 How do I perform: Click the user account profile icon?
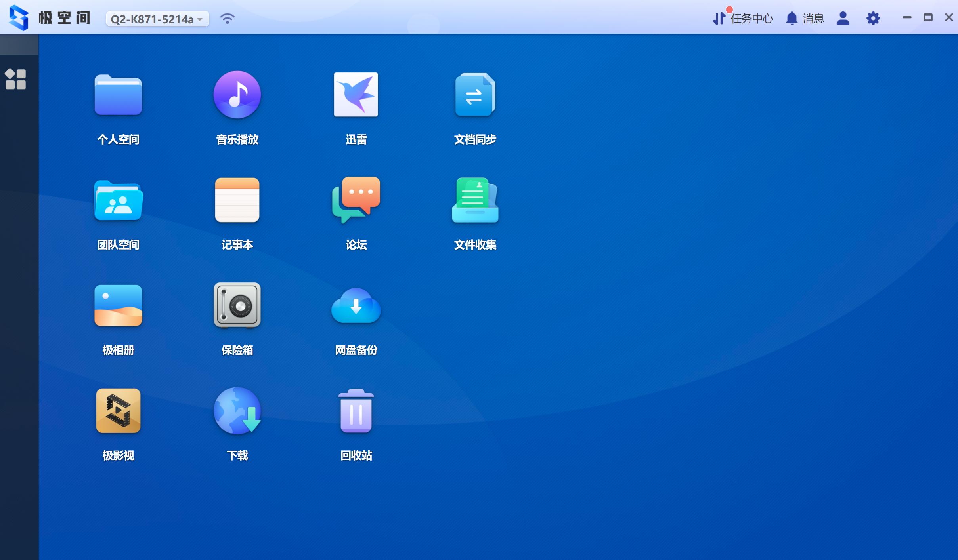click(x=843, y=18)
